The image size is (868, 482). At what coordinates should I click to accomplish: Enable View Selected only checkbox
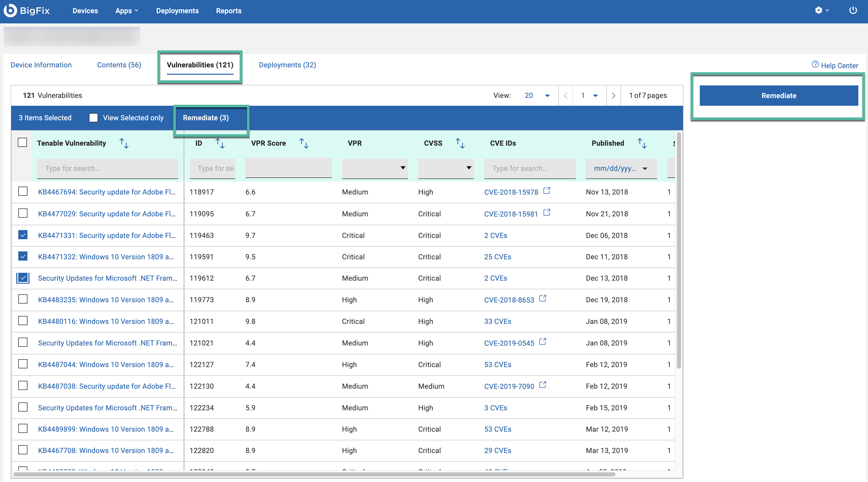93,118
